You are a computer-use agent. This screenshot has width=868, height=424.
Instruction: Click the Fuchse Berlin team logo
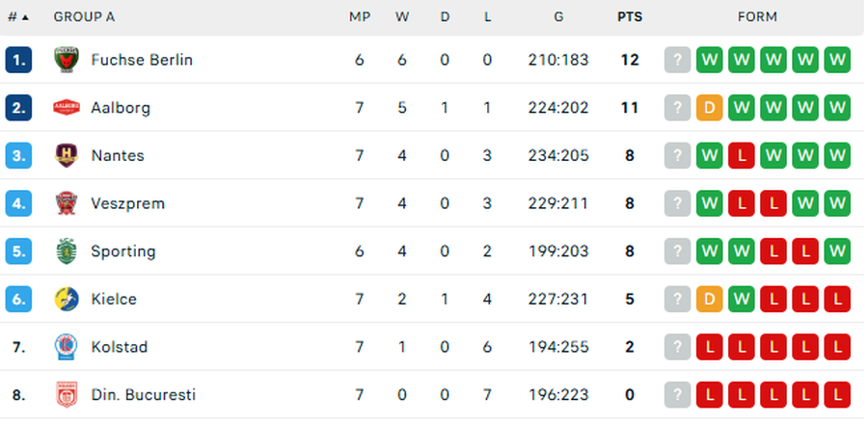click(66, 60)
